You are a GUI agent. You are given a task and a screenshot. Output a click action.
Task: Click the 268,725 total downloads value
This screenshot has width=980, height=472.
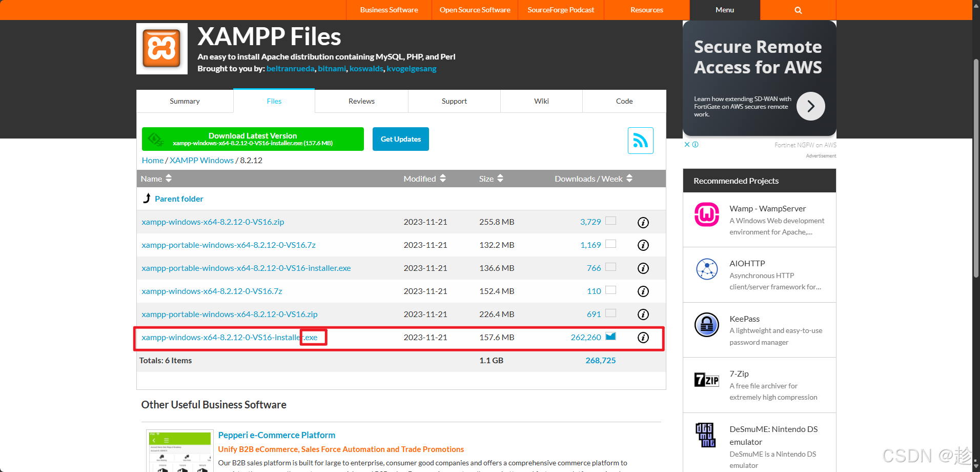point(601,360)
